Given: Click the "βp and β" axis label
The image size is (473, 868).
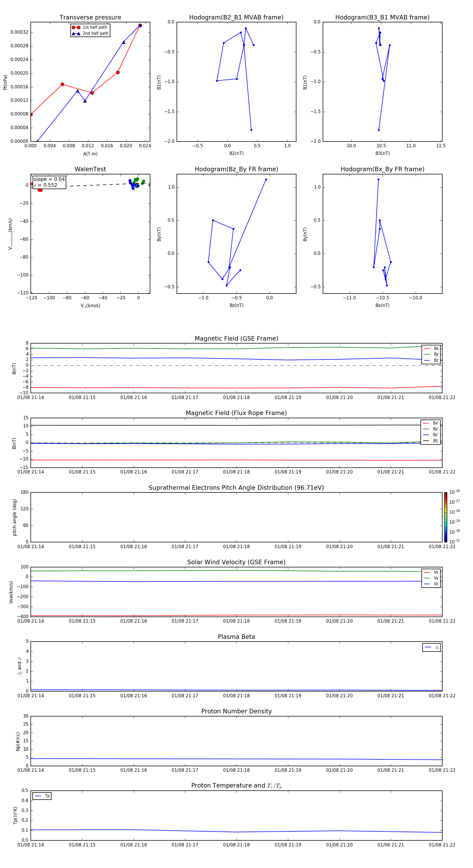Looking at the screenshot, I should coord(19,666).
